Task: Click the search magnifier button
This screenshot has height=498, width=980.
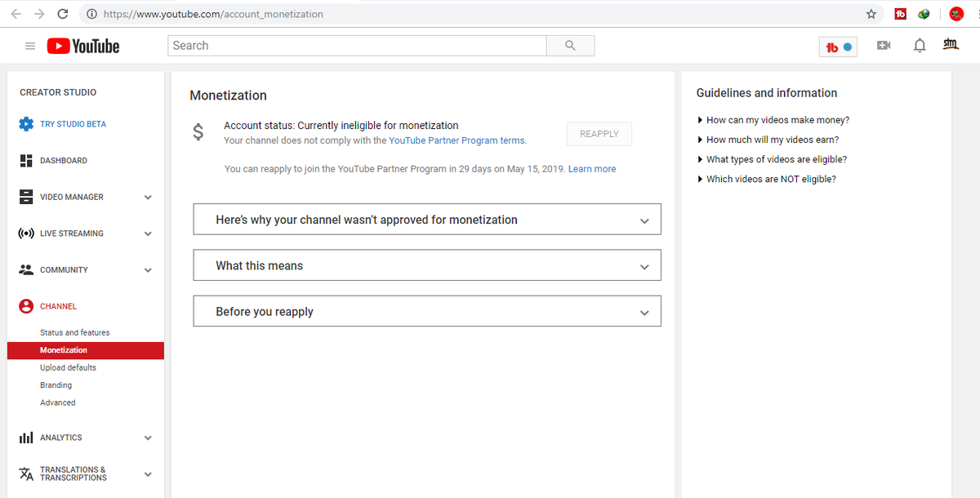Action: coord(570,46)
